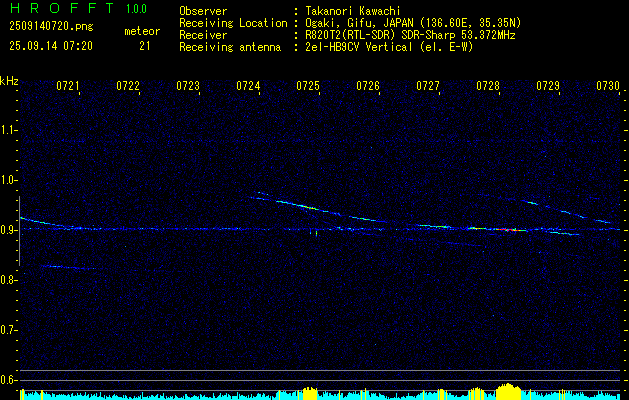Click the faint echo streak near 0.83 kHz
Screen dimensions: 629x400
pyautogui.click(x=67, y=267)
